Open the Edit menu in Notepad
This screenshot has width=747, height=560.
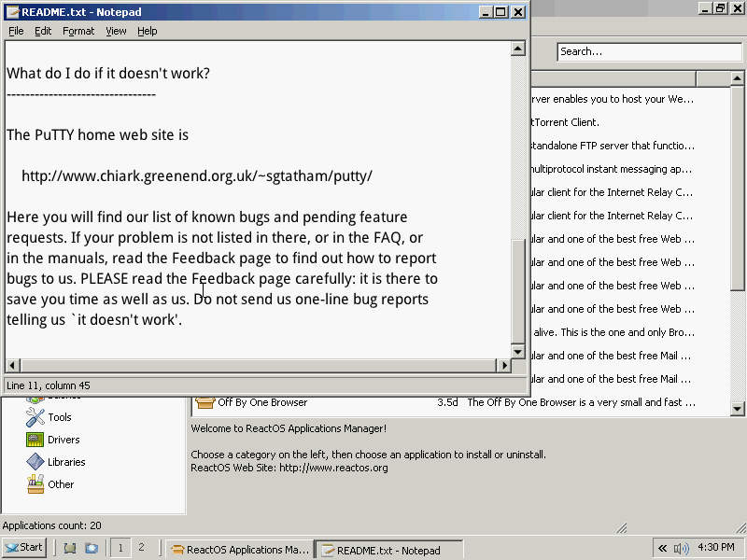click(x=43, y=31)
